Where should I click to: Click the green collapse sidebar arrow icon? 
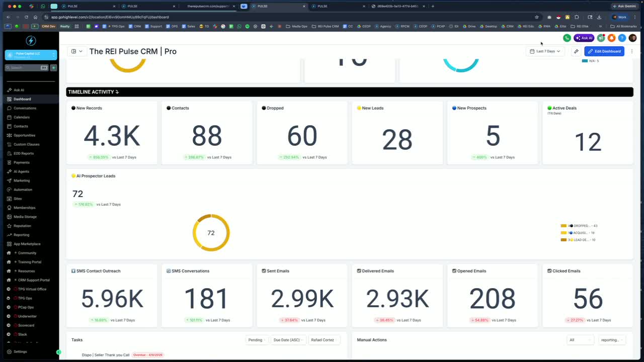pos(58,352)
